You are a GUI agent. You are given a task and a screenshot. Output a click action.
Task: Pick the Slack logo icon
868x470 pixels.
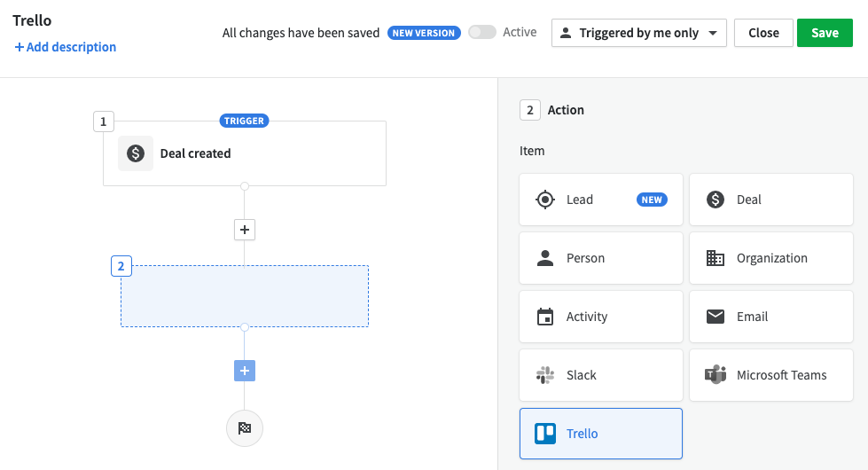pos(545,375)
